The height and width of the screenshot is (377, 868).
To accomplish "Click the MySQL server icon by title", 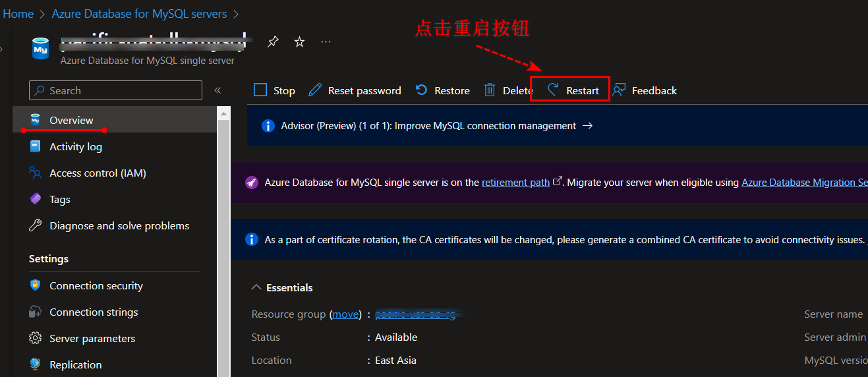I will [x=41, y=49].
